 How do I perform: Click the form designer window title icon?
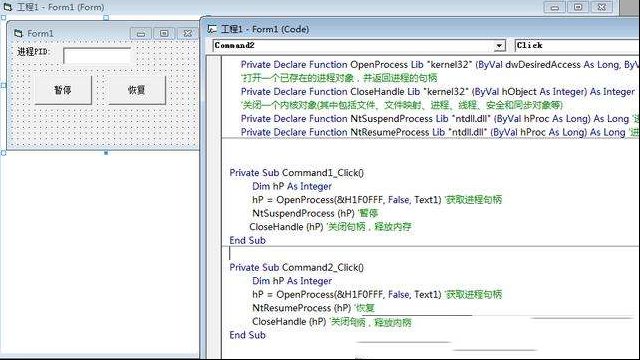[x=8, y=7]
